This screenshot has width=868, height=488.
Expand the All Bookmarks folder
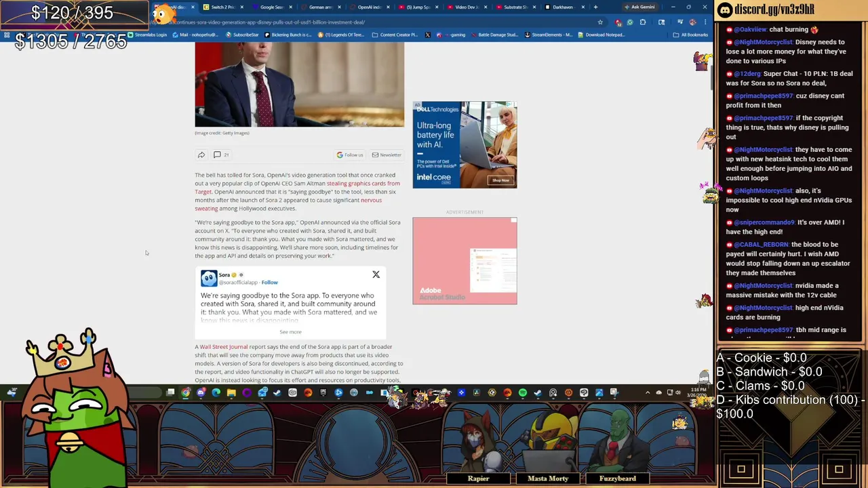691,35
